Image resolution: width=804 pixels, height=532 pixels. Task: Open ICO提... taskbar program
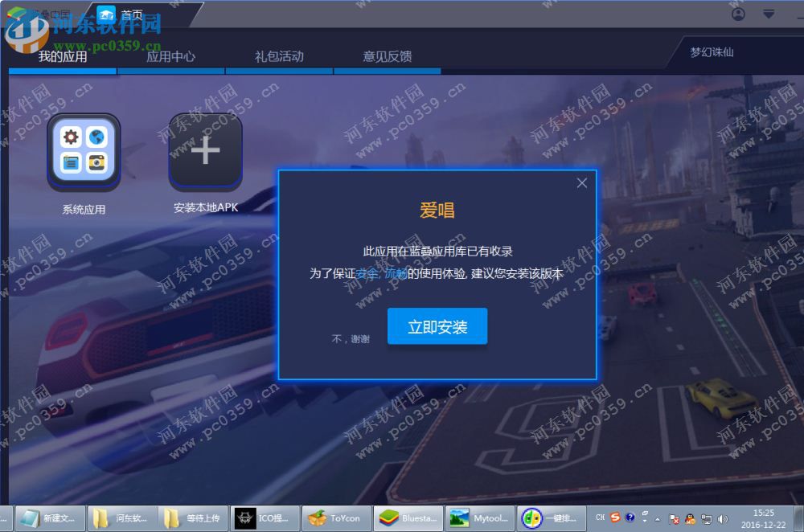(x=265, y=518)
